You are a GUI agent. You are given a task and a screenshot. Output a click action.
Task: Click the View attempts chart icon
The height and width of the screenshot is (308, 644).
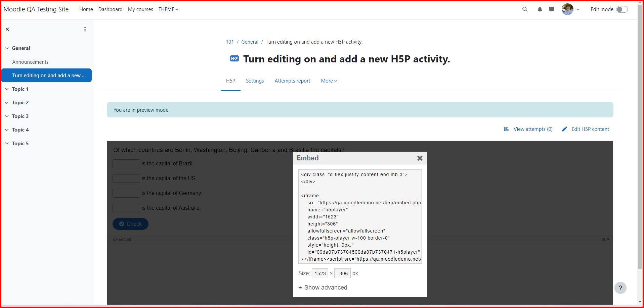click(507, 129)
